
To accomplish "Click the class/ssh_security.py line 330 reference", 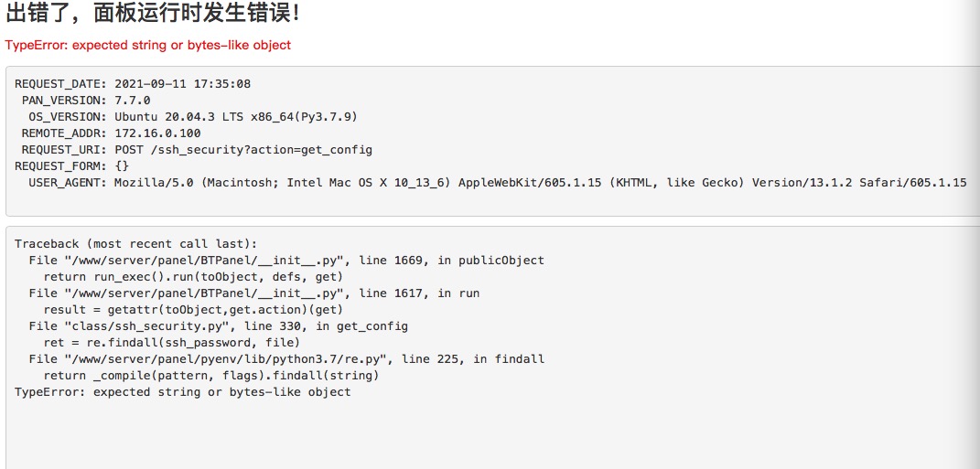I will pyautogui.click(x=218, y=326).
